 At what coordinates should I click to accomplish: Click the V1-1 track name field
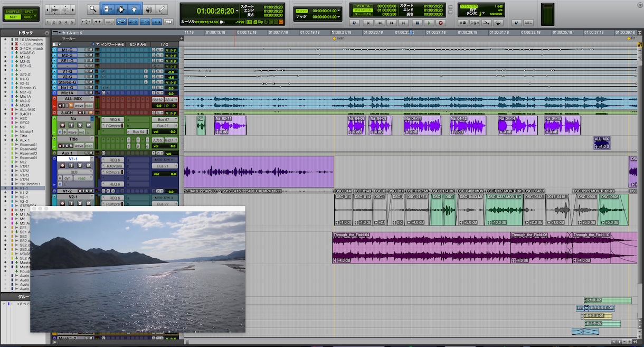coord(72,159)
